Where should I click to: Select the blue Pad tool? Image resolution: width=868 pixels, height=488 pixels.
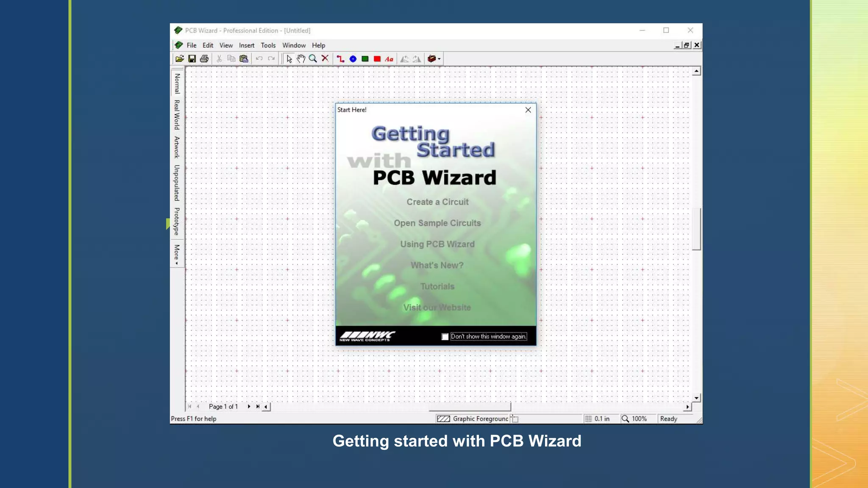pos(353,59)
